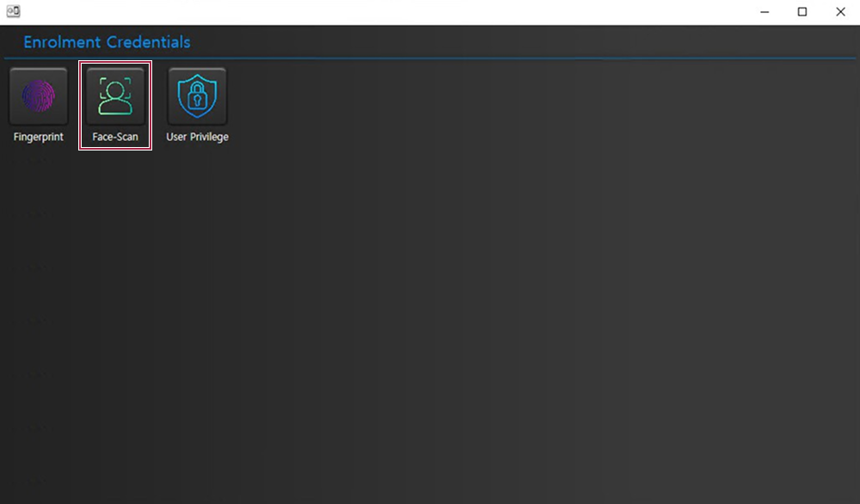Click the application icon in title bar
The image size is (860, 504).
pos(13,12)
